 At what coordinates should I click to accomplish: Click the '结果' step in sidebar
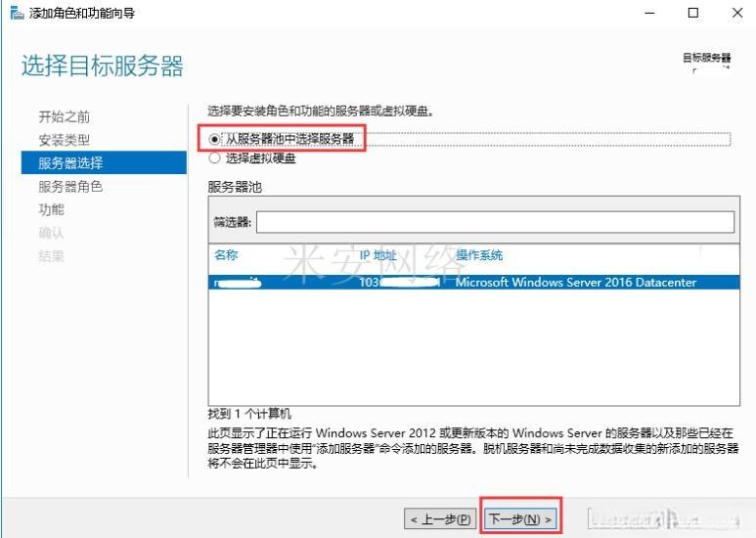51,256
